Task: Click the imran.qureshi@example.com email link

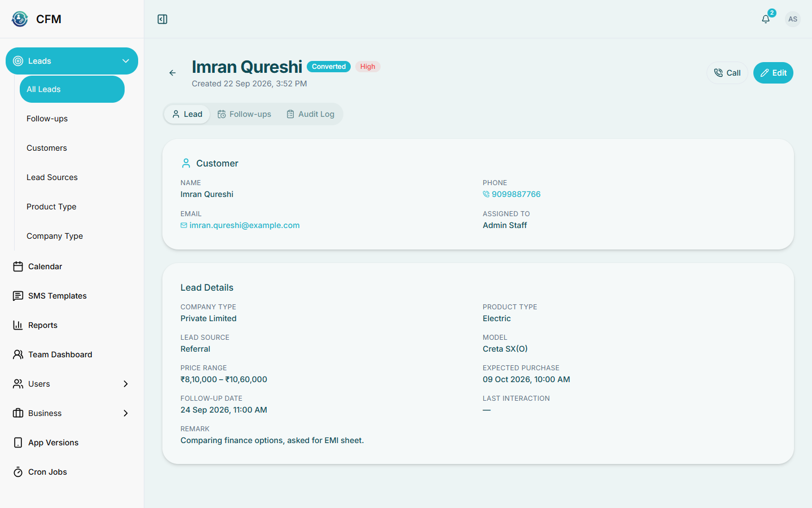Action: [x=240, y=225]
